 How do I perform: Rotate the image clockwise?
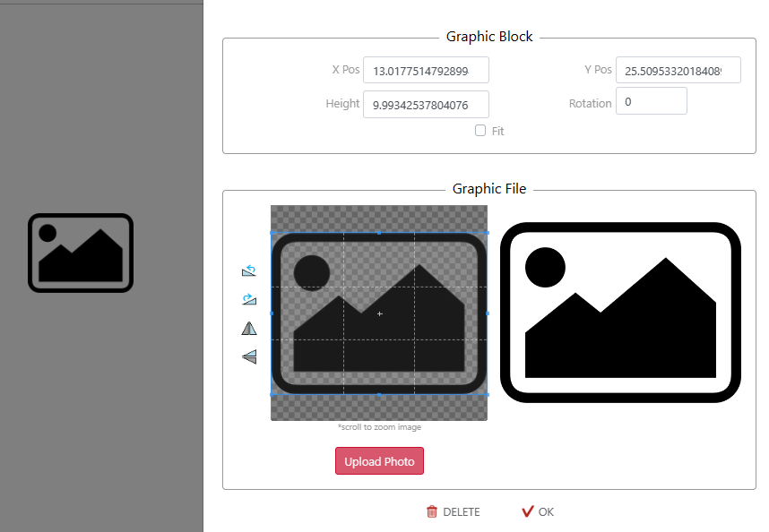249,299
